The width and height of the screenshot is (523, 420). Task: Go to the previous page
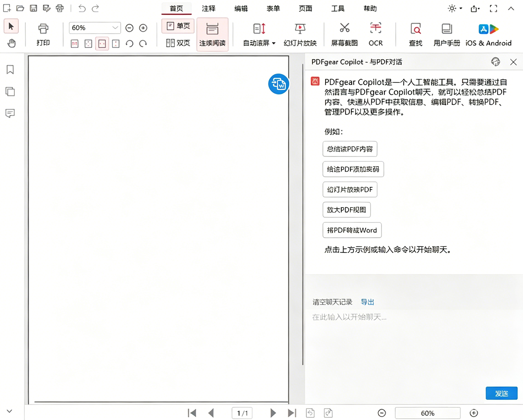pyautogui.click(x=211, y=413)
